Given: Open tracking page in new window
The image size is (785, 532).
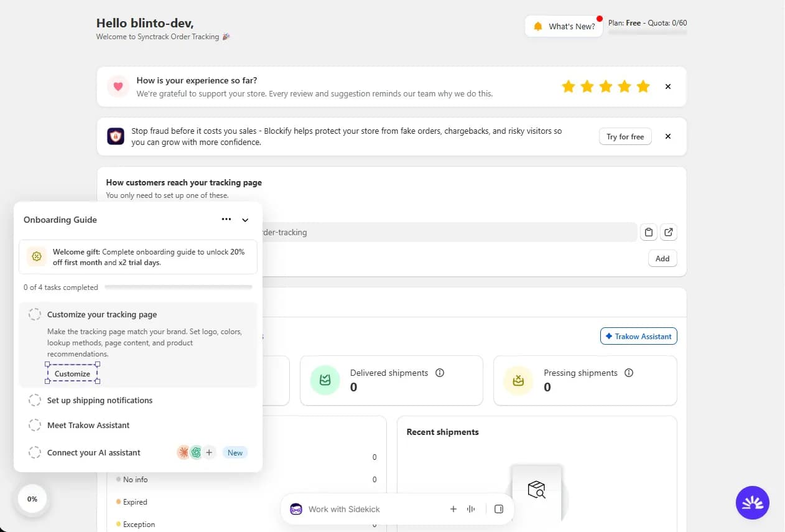Looking at the screenshot, I should click(669, 232).
